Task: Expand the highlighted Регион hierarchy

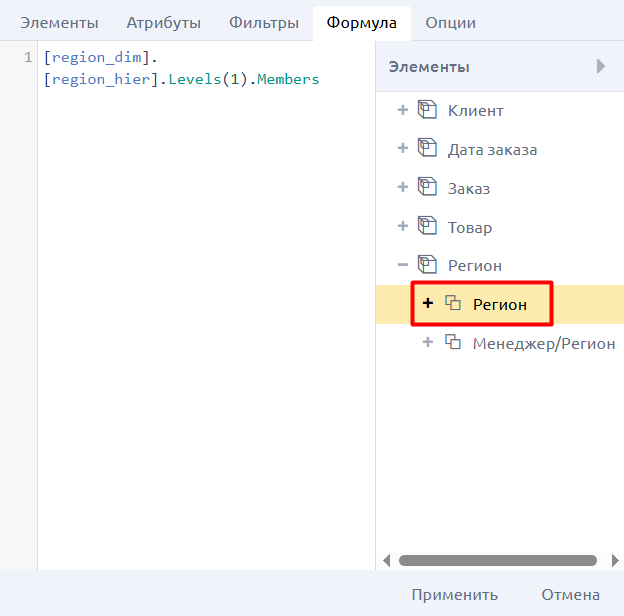Action: click(428, 304)
